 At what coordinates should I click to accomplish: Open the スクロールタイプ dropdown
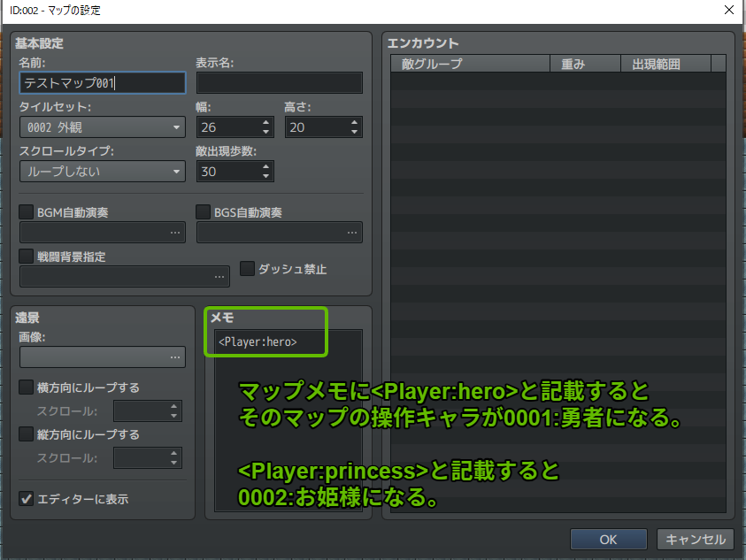pyautogui.click(x=102, y=171)
